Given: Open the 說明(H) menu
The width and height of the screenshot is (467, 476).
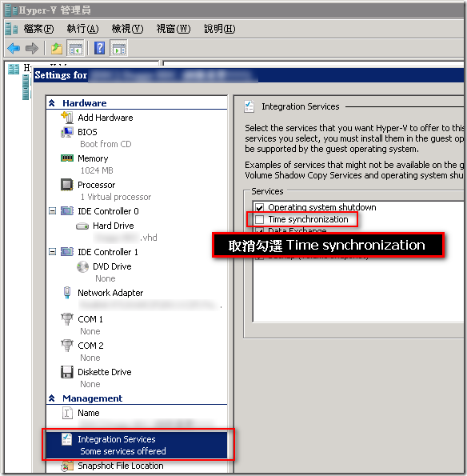Looking at the screenshot, I should click(220, 29).
